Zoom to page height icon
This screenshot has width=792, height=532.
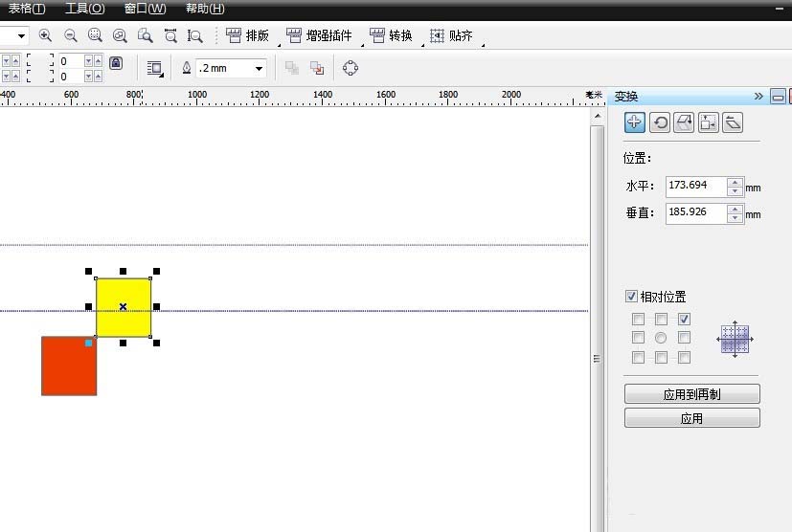(x=194, y=35)
